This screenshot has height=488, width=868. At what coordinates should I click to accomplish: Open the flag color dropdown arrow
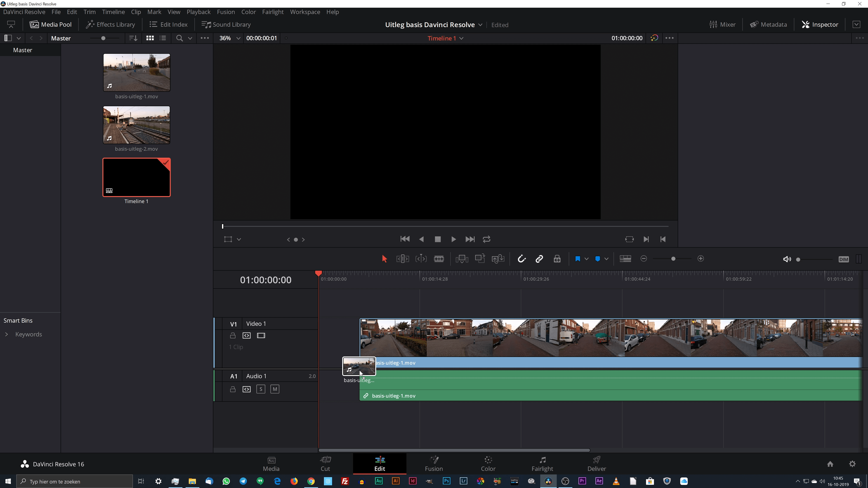tap(586, 259)
